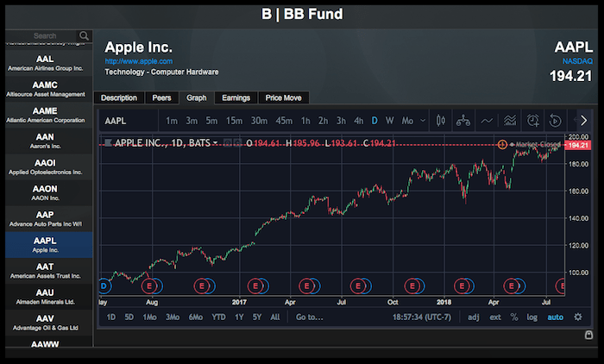
Task: Set range to 1Mo
Action: (x=149, y=317)
